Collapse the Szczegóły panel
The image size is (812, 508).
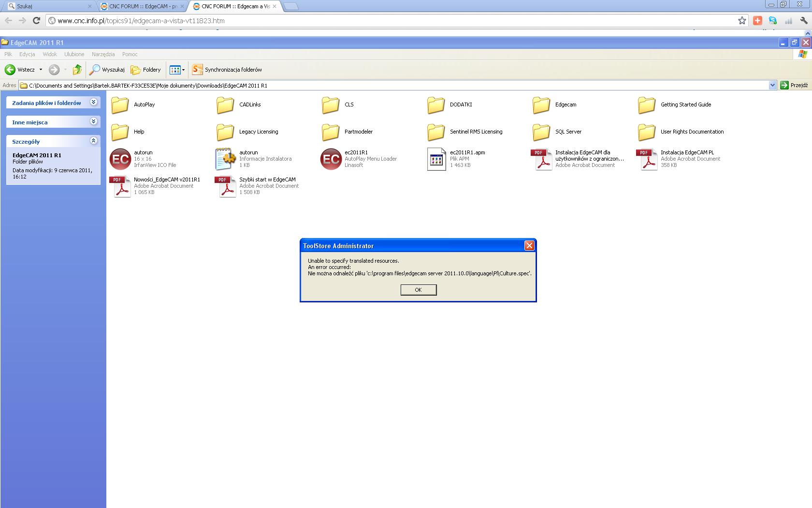tap(94, 141)
